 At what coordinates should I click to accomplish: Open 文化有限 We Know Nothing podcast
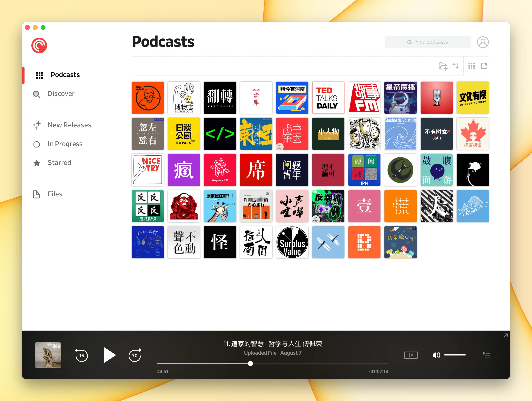point(473,98)
